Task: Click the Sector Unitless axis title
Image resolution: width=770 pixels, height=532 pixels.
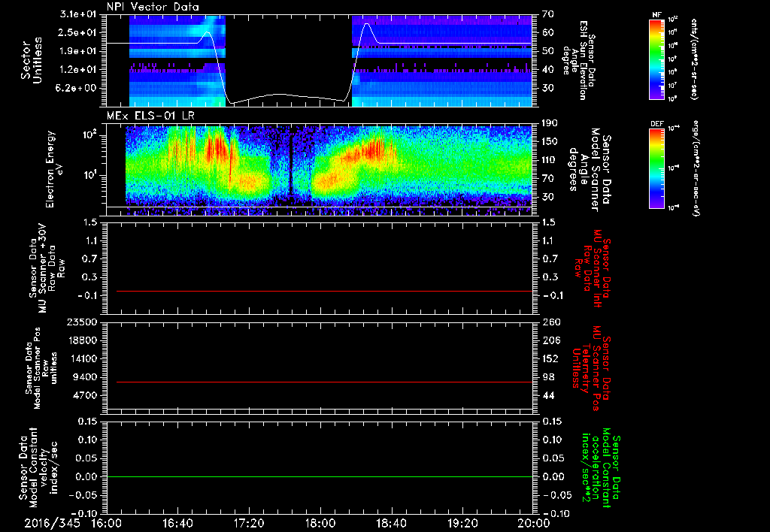Action: tap(32, 60)
